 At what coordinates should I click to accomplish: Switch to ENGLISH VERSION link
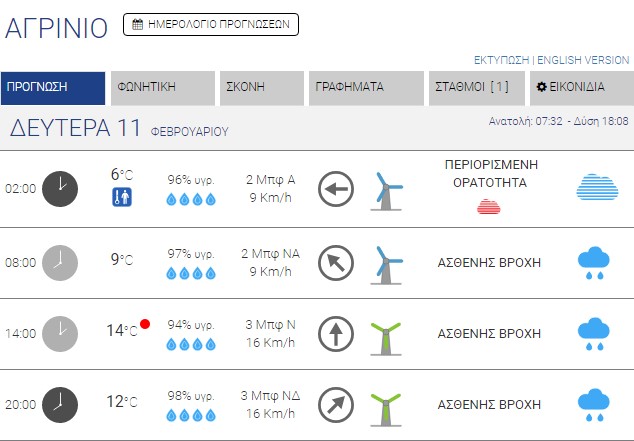[583, 60]
